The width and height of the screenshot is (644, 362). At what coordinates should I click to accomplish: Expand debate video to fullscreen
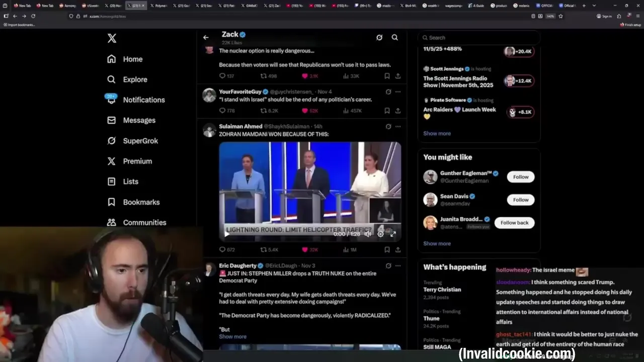[x=393, y=234]
